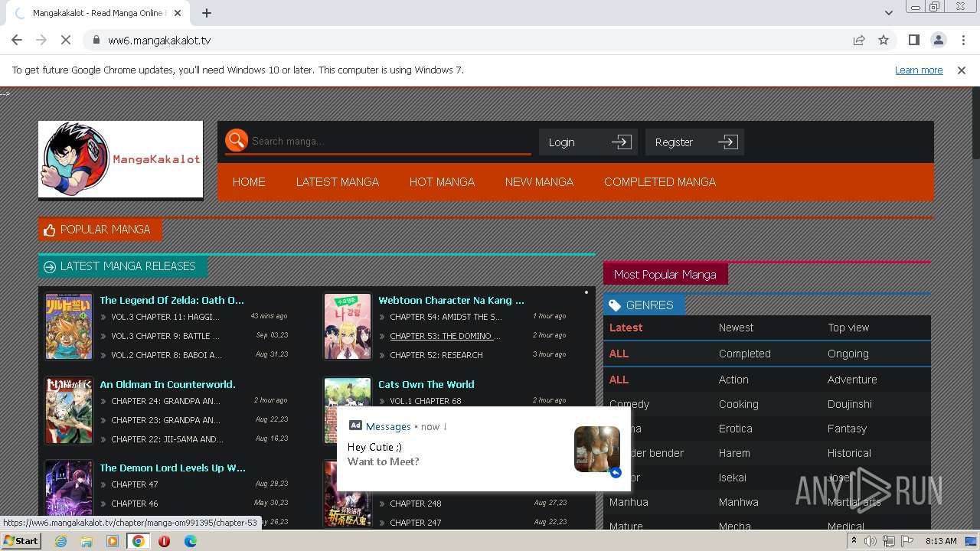The image size is (980, 551).
Task: Open LATEST MANGA menu item
Action: pyautogui.click(x=338, y=182)
